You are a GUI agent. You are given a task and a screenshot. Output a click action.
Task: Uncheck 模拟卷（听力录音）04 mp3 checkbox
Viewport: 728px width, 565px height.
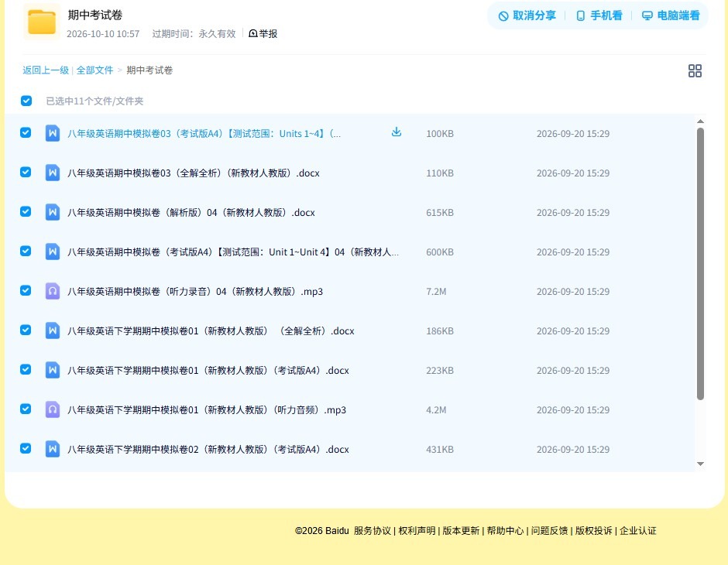click(26, 290)
